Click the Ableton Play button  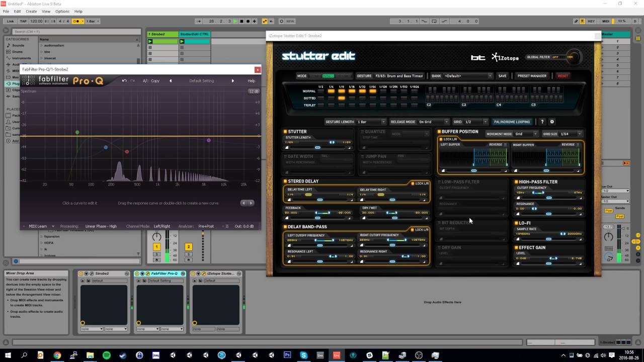click(235, 21)
